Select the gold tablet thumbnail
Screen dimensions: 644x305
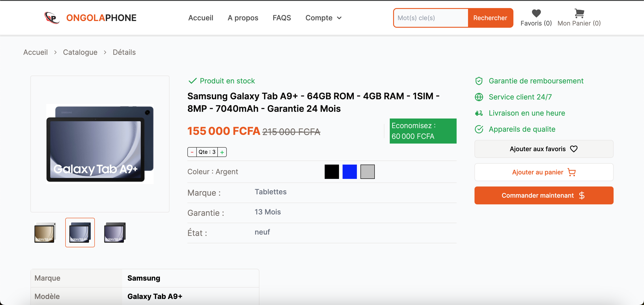[x=45, y=233]
